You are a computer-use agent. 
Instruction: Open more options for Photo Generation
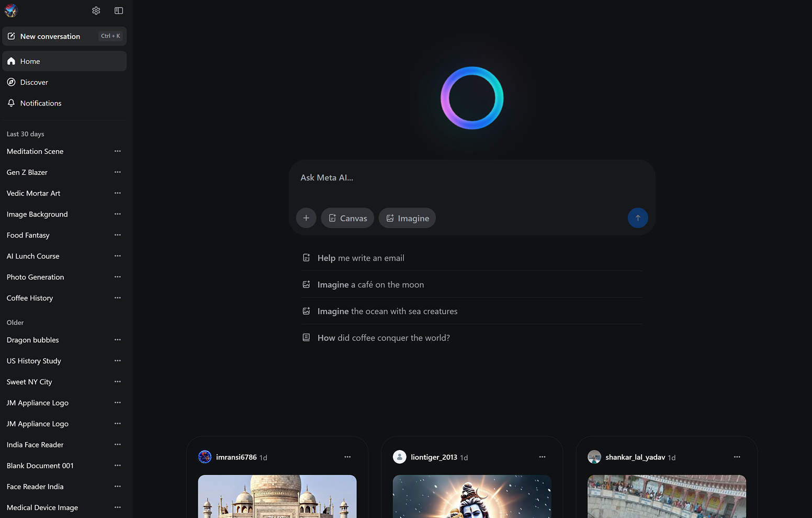[118, 277]
